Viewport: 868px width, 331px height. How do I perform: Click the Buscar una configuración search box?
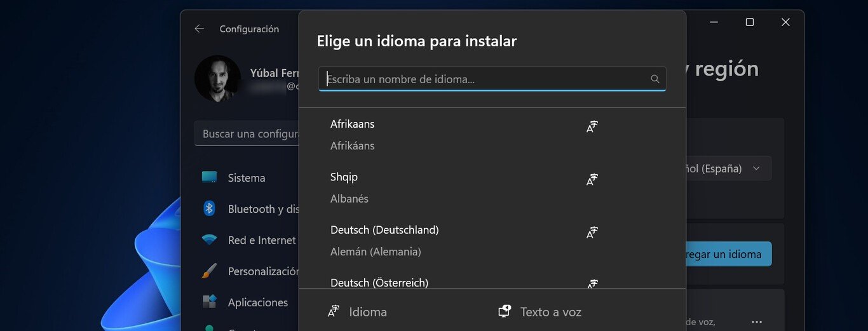pos(248,134)
